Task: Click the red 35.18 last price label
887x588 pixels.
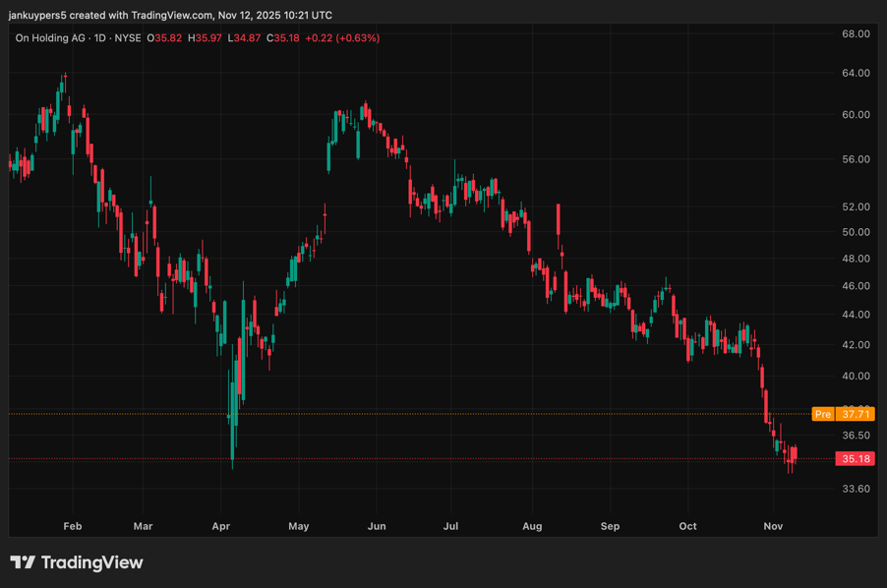Action: tap(856, 458)
